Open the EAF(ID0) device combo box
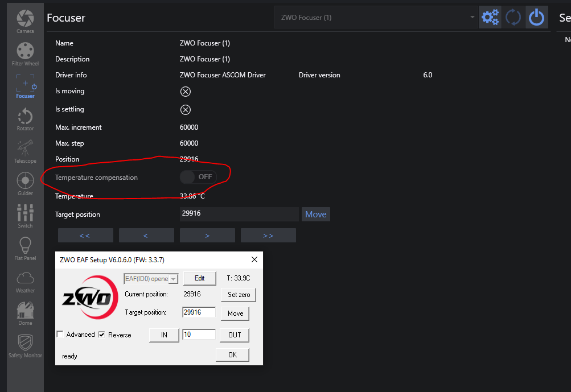 point(151,279)
